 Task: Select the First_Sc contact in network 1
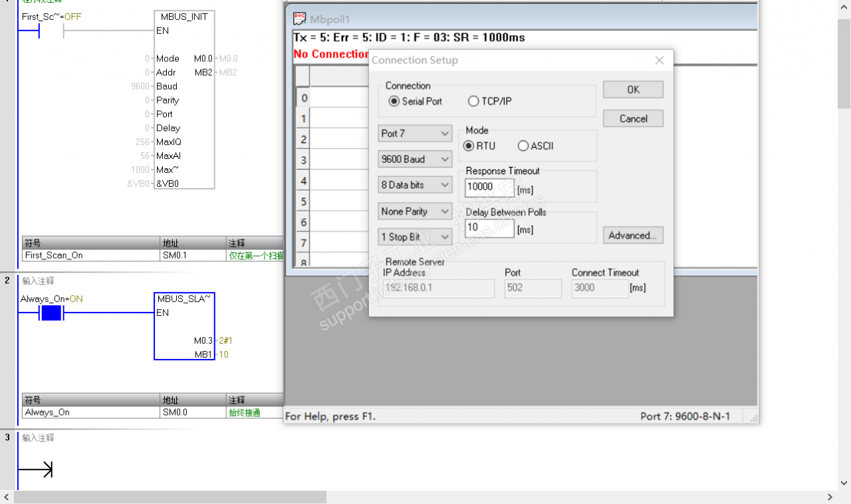51,31
